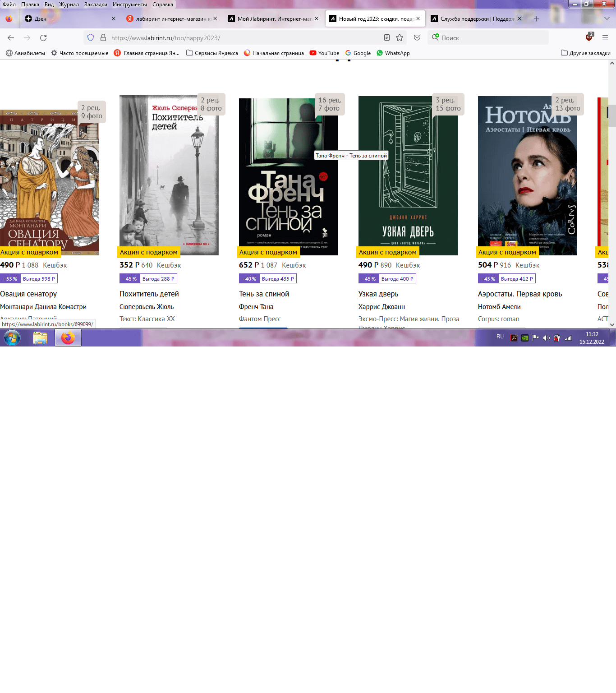This screenshot has height=693, width=616.
Task: Open the taskbar clock showing 11:32
Action: (x=592, y=338)
